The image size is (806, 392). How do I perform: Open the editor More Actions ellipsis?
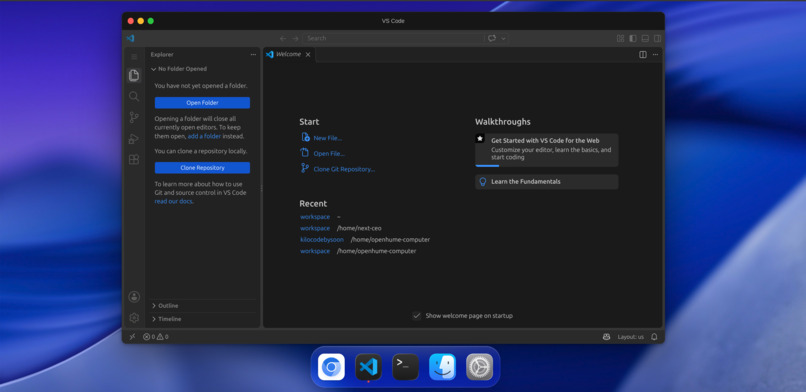point(655,54)
